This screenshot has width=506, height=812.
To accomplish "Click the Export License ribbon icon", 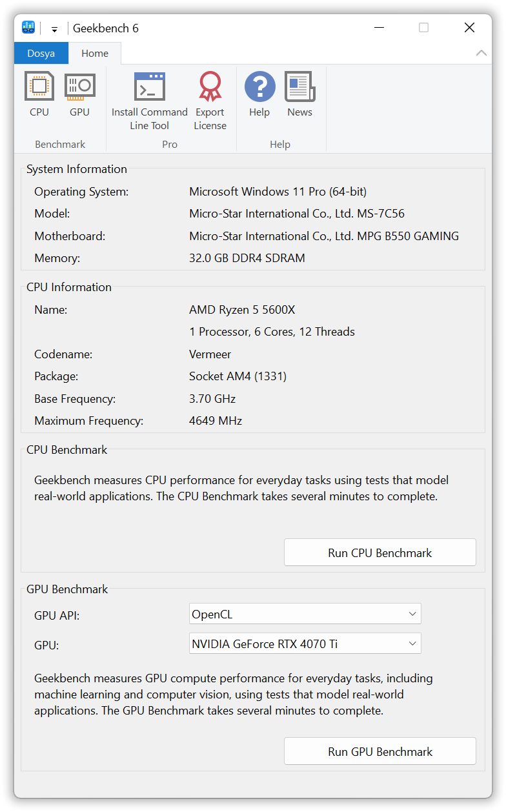I will coord(210,101).
